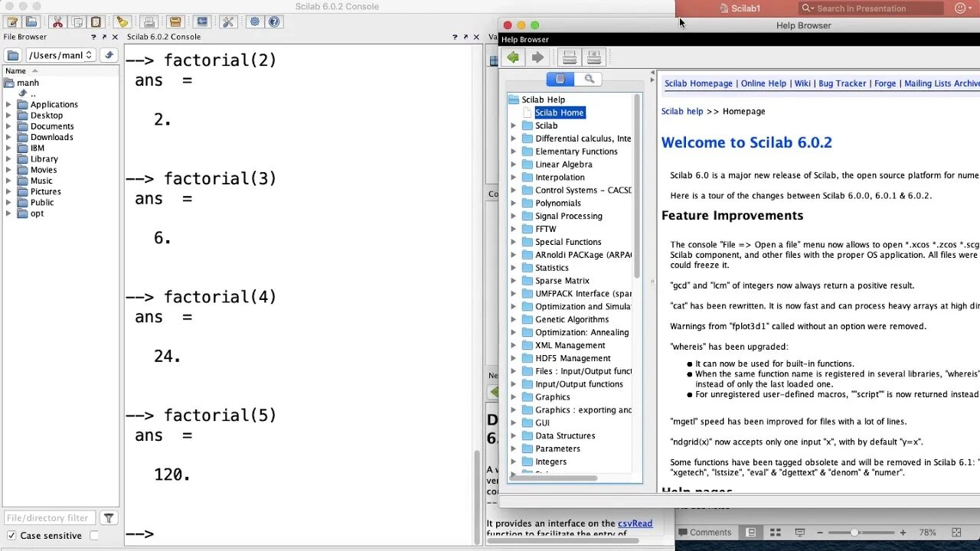Clear the console with the broom icon

pyautogui.click(x=122, y=22)
